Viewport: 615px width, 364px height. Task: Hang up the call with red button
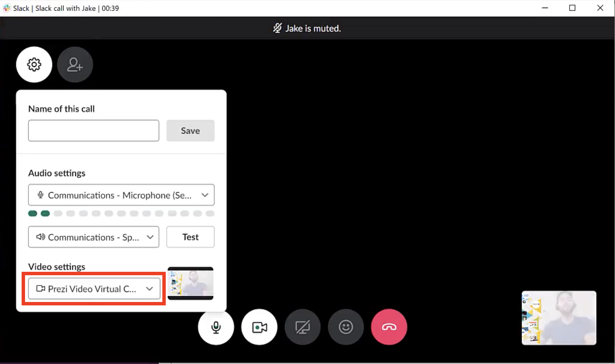click(x=389, y=327)
